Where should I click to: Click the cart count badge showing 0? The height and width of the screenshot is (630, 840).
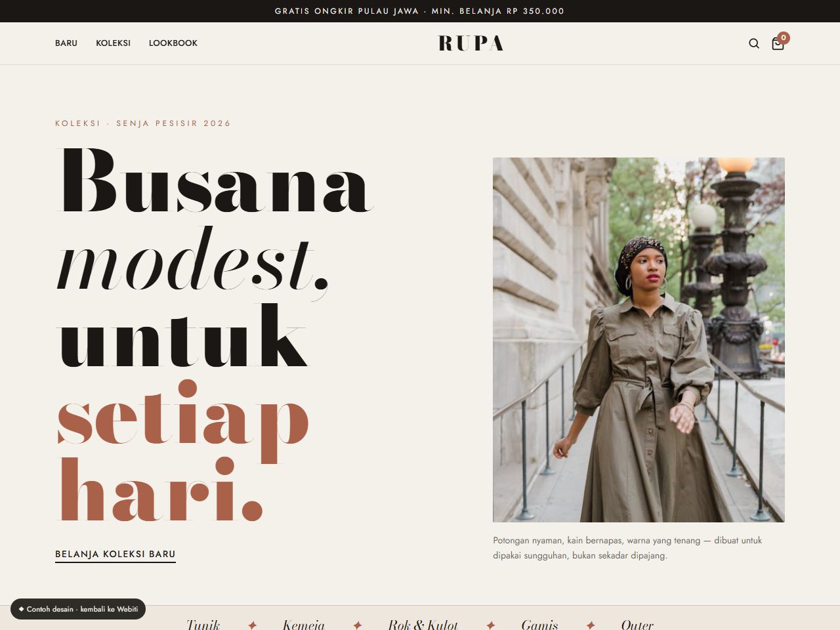[x=784, y=37]
